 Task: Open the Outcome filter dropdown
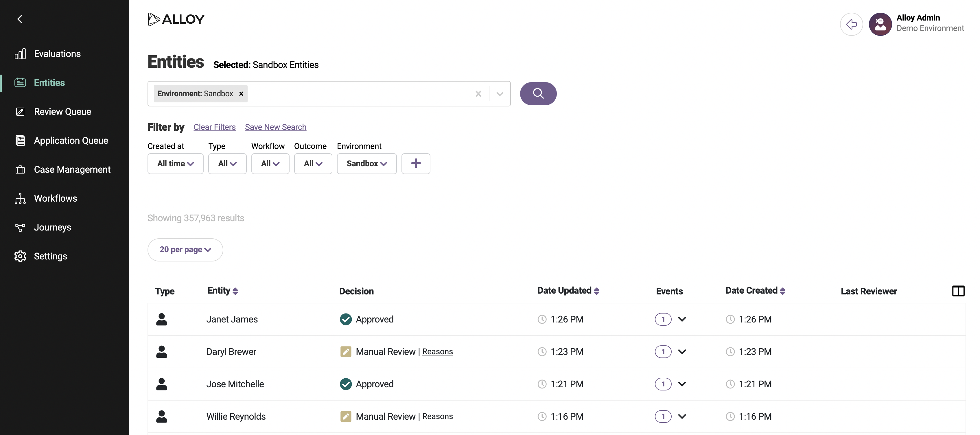coord(313,163)
